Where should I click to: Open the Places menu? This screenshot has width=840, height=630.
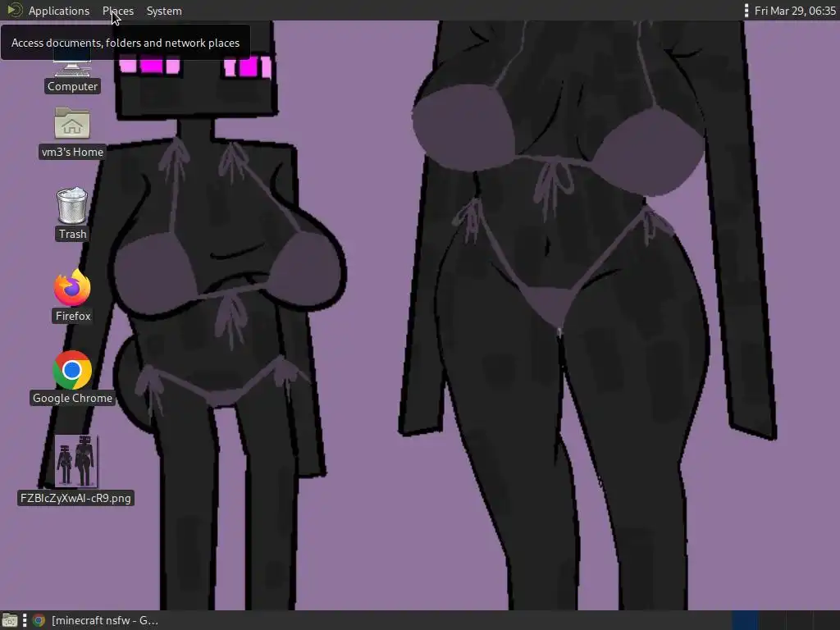118,11
